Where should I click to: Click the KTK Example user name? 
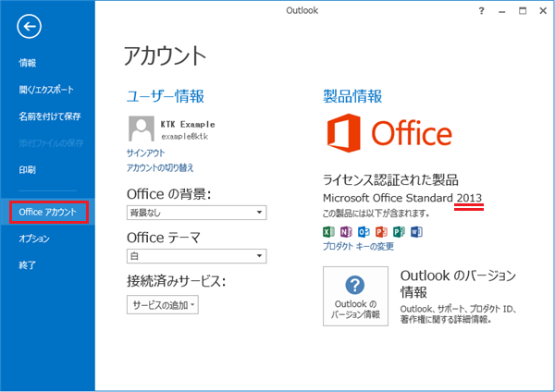188,124
